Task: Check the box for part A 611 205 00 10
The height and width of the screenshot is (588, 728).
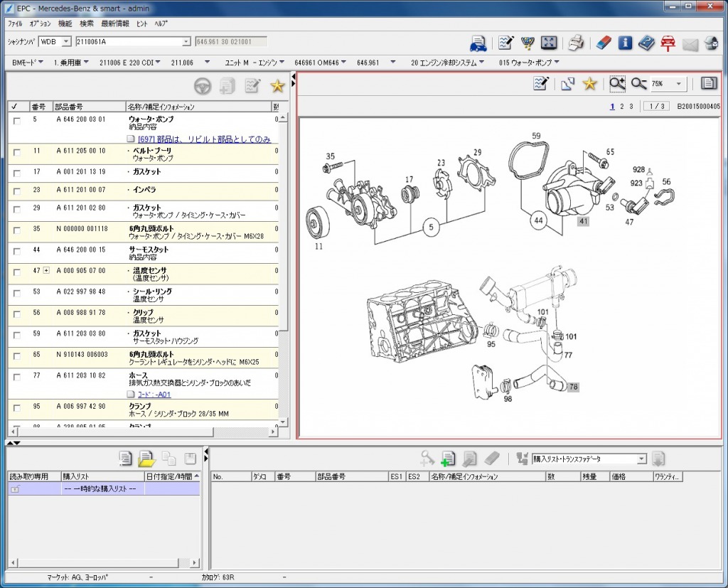Action: click(x=17, y=152)
